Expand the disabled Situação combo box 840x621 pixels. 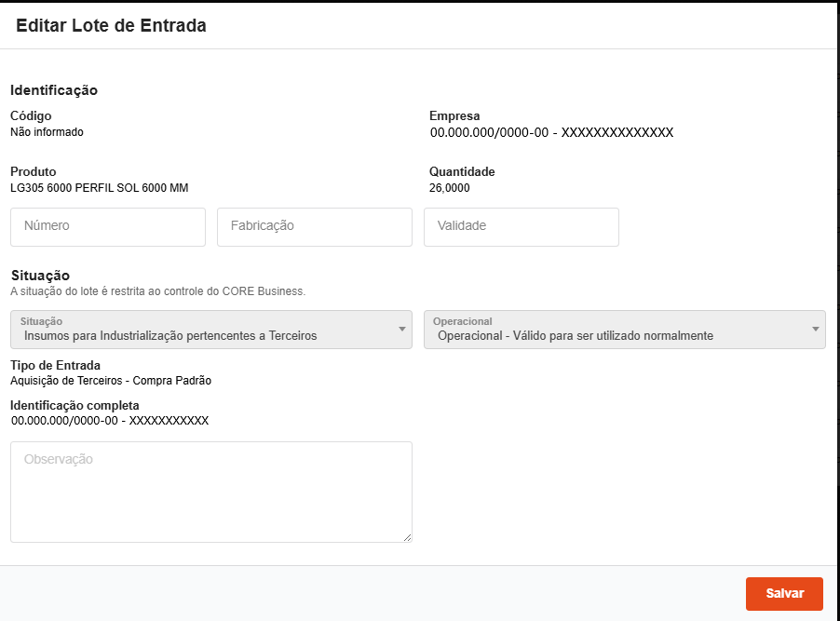(x=210, y=330)
